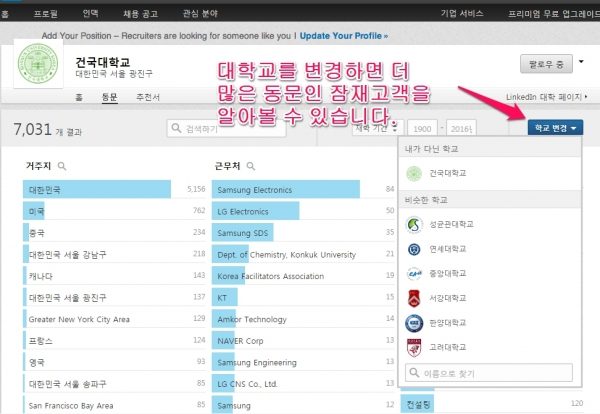Filter by 미국 location bar
600x414 pixels.
coord(114,211)
